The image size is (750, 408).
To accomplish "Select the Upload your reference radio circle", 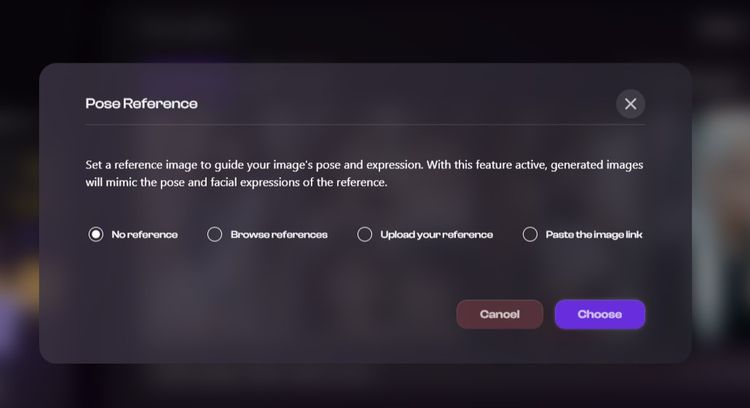I will (x=364, y=234).
